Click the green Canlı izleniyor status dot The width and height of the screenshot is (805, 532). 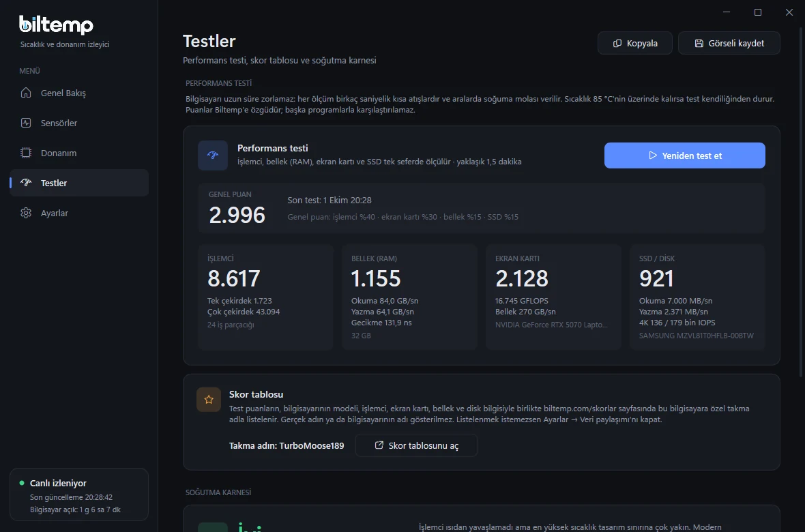[22, 483]
